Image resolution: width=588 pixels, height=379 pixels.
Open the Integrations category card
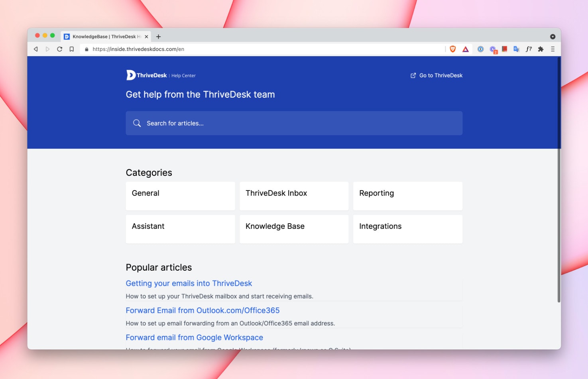tap(408, 229)
